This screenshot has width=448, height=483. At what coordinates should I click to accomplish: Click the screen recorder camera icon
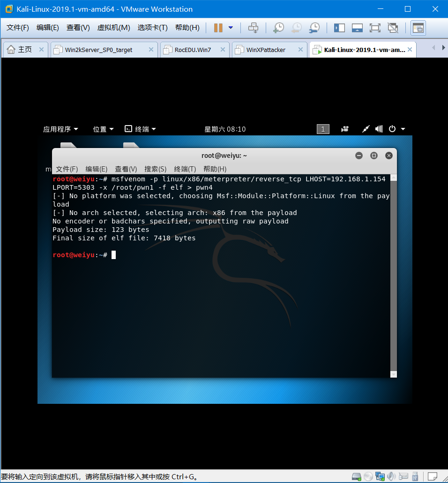tap(345, 129)
